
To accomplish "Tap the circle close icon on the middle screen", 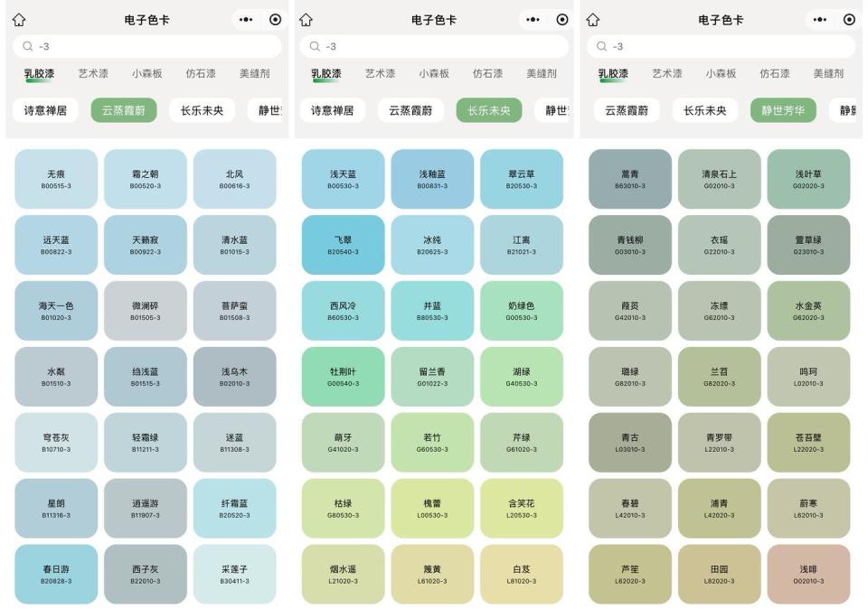I will pyautogui.click(x=561, y=20).
